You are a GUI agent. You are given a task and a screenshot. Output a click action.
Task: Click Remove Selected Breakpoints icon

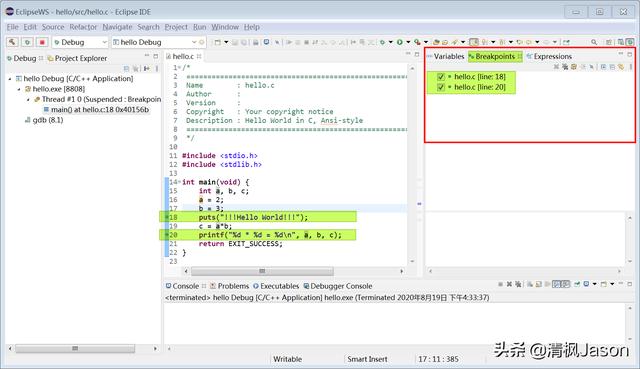point(556,66)
